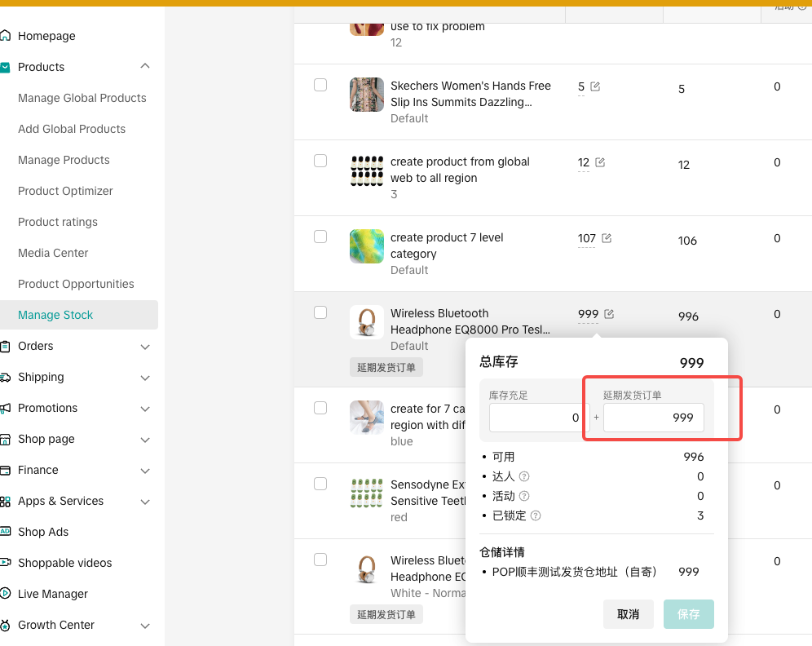
Task: Click the help icon next to 达人
Action: click(x=525, y=476)
